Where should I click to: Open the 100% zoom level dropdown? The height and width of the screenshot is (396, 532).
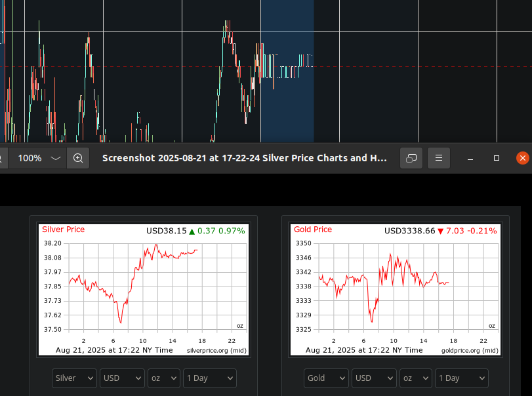(37, 158)
